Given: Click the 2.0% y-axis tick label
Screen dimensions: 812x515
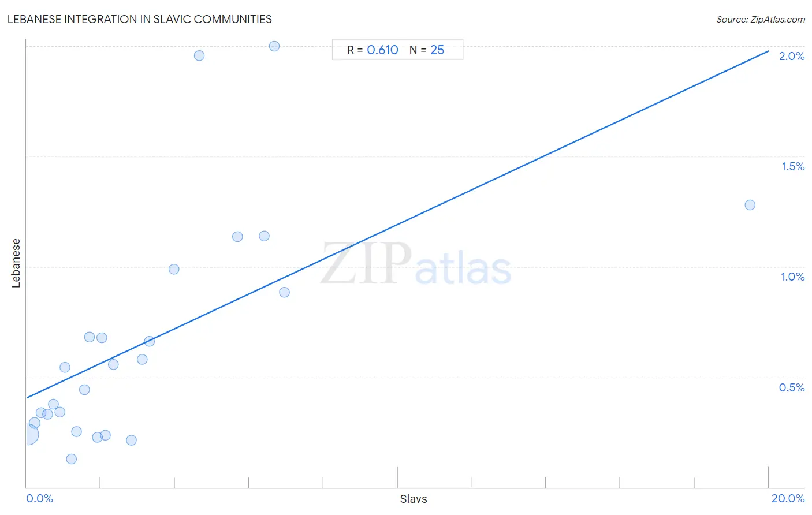Looking at the screenshot, I should tap(792, 56).
